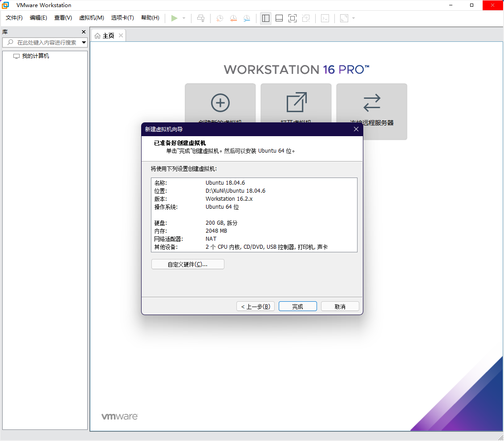Open the 查看(V) menu
Image resolution: width=504 pixels, height=441 pixels.
(x=63, y=18)
